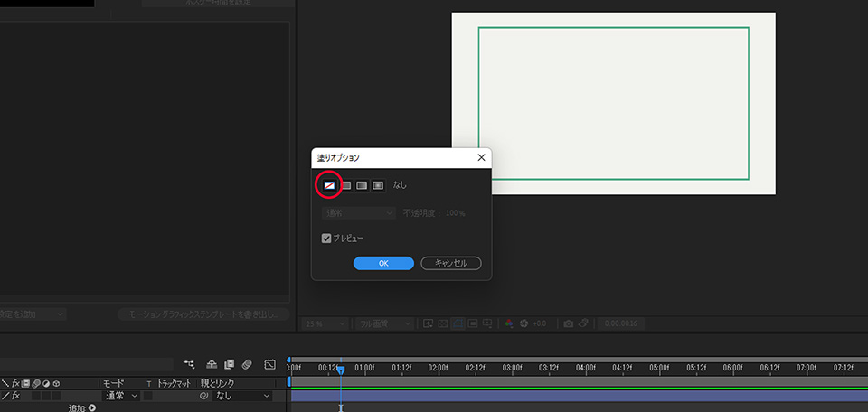Click the frame blending column header icon
Image resolution: width=868 pixels, height=412 pixels.
25,383
